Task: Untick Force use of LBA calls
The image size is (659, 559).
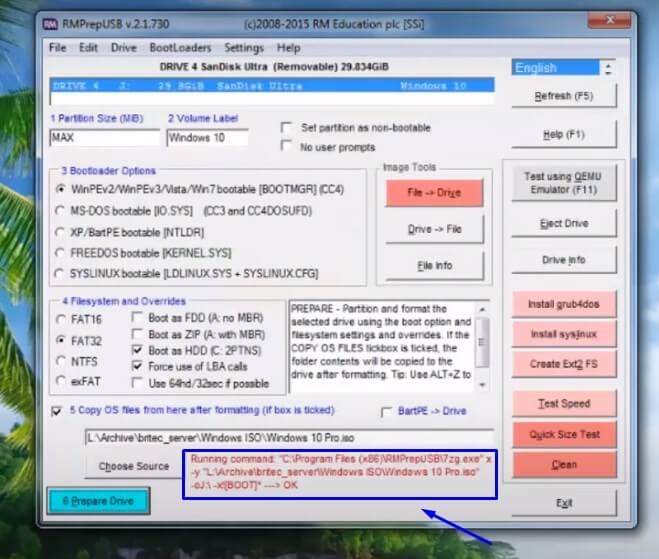Action: tap(137, 366)
